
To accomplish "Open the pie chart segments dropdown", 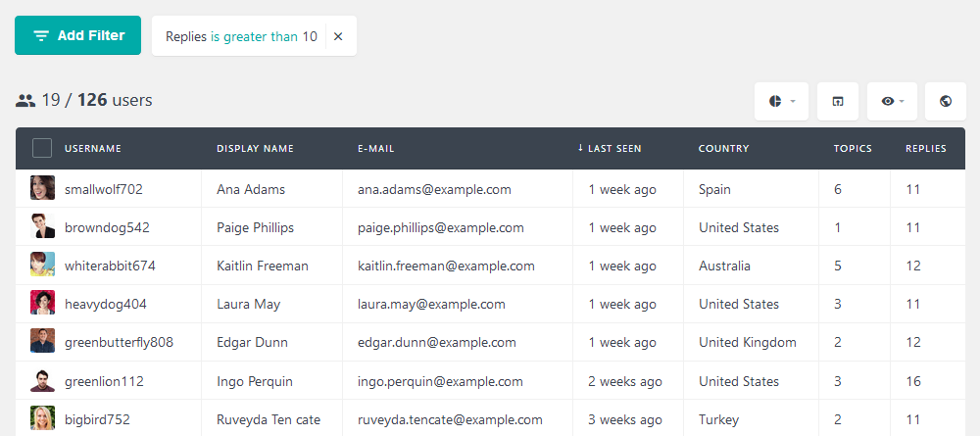I will point(781,101).
